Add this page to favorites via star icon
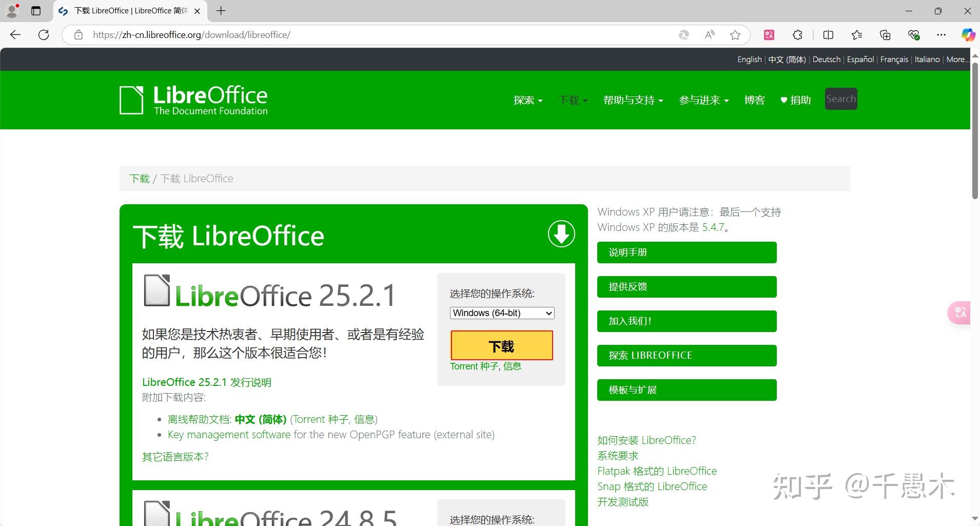Screen dimensions: 980x526 pyautogui.click(x=736, y=34)
